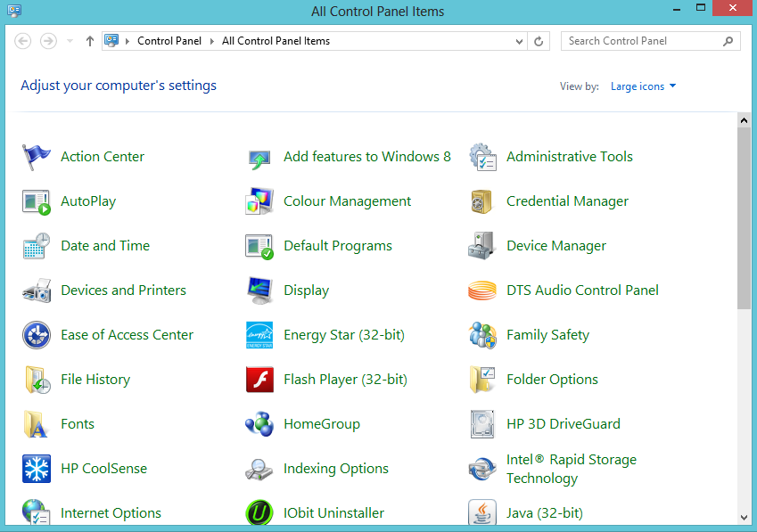Open the Java coffee cup icon
The width and height of the screenshot is (757, 532).
click(x=482, y=512)
